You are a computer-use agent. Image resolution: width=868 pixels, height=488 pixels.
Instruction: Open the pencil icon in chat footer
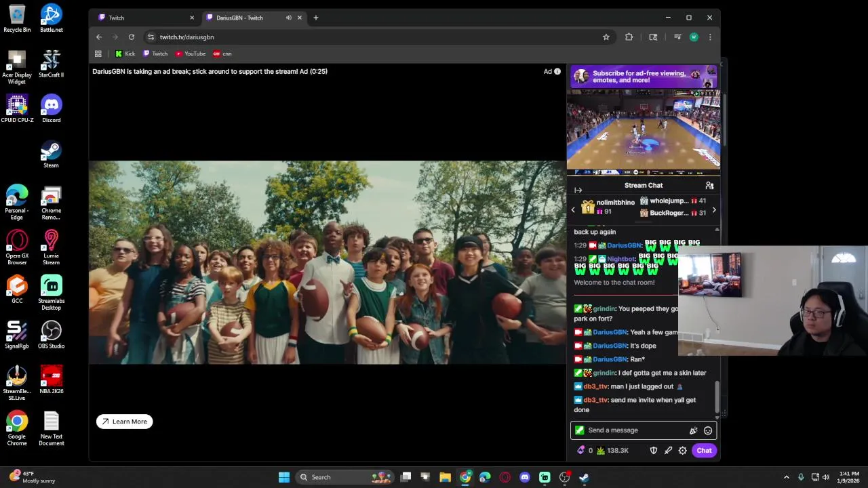[668, 451]
